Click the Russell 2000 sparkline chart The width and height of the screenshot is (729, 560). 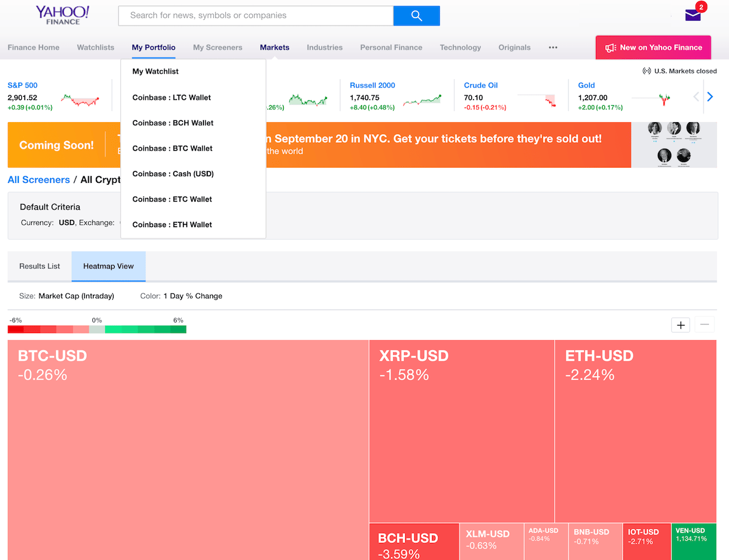coord(422,100)
